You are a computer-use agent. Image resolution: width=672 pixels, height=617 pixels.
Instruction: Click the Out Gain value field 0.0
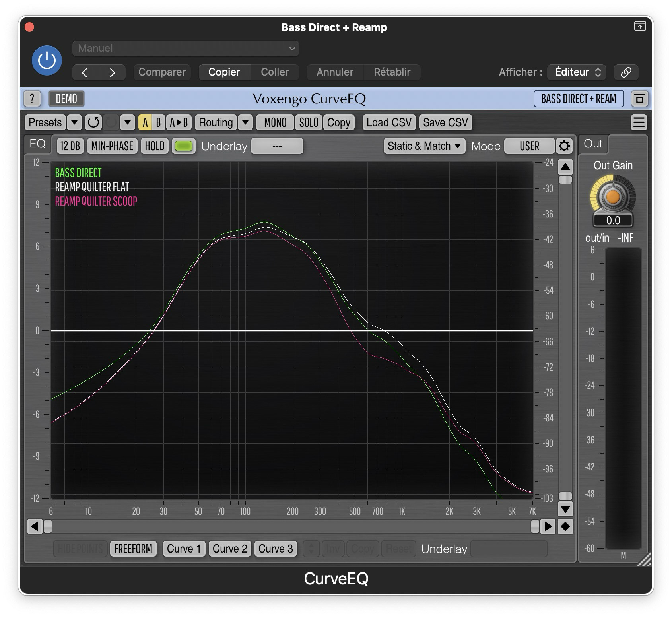pyautogui.click(x=613, y=221)
